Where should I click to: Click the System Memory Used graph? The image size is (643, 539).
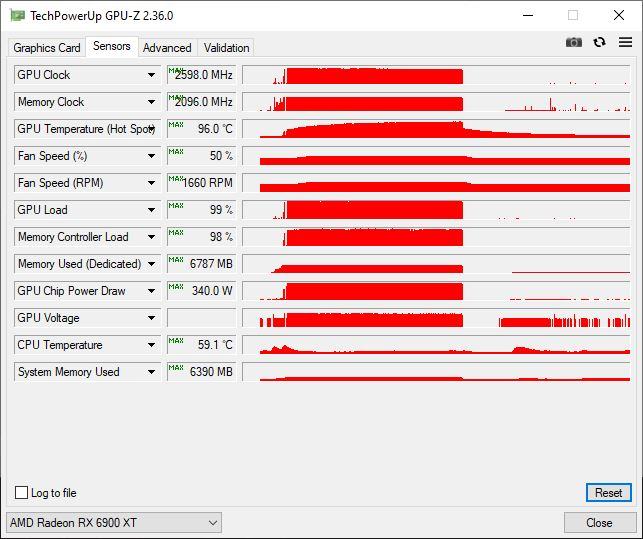436,372
